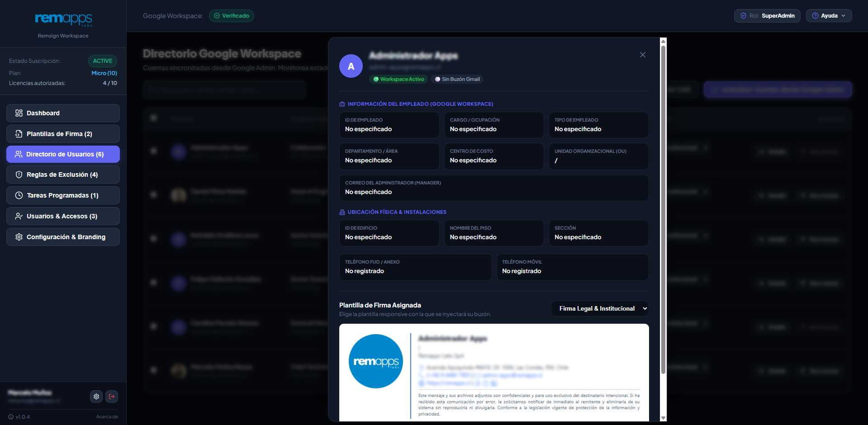This screenshot has height=425, width=868.
Task: Select Directorio de Usuarios (6)
Action: coord(63,154)
